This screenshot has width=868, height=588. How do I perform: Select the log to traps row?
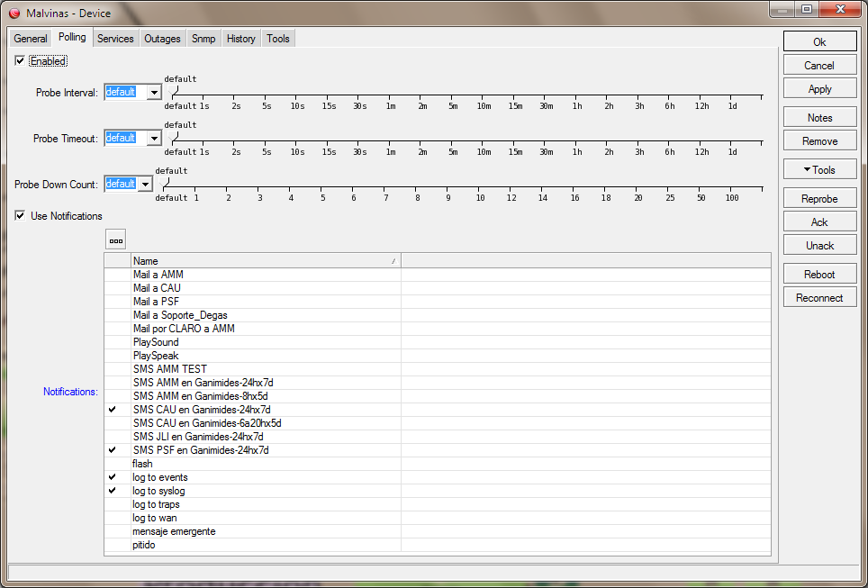pos(438,504)
